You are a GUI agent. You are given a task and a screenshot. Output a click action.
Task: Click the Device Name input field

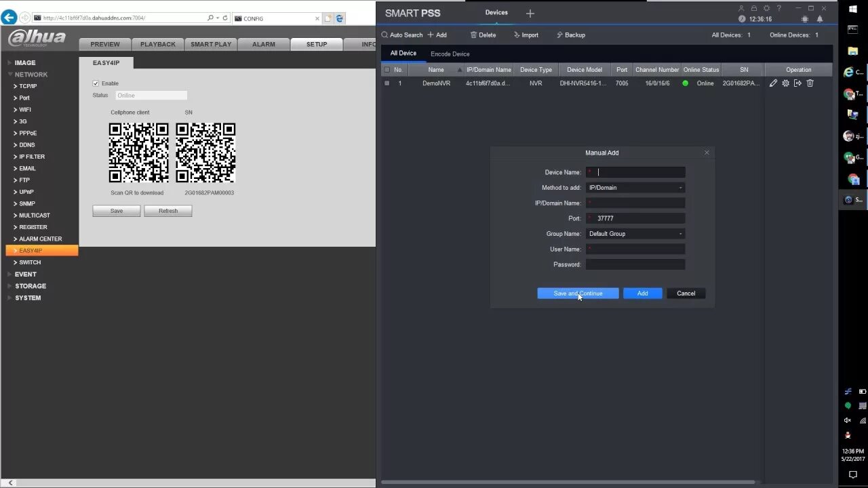tap(635, 172)
